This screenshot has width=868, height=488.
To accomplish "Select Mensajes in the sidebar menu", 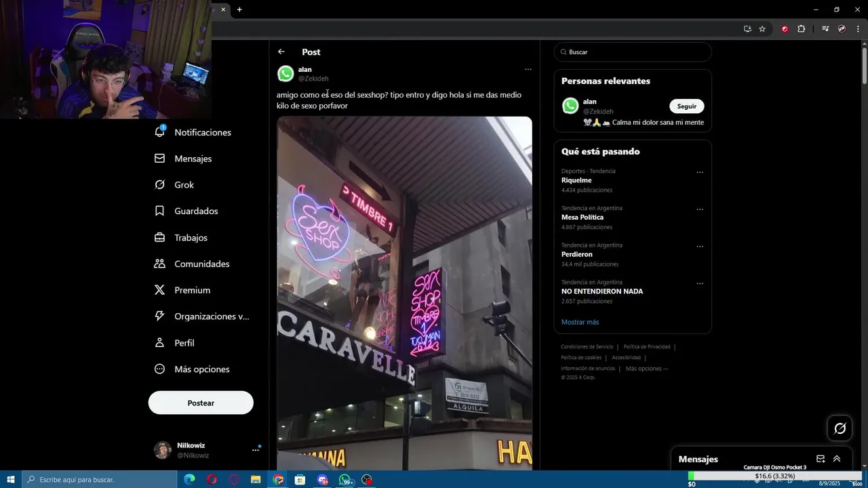I will pyautogui.click(x=193, y=159).
